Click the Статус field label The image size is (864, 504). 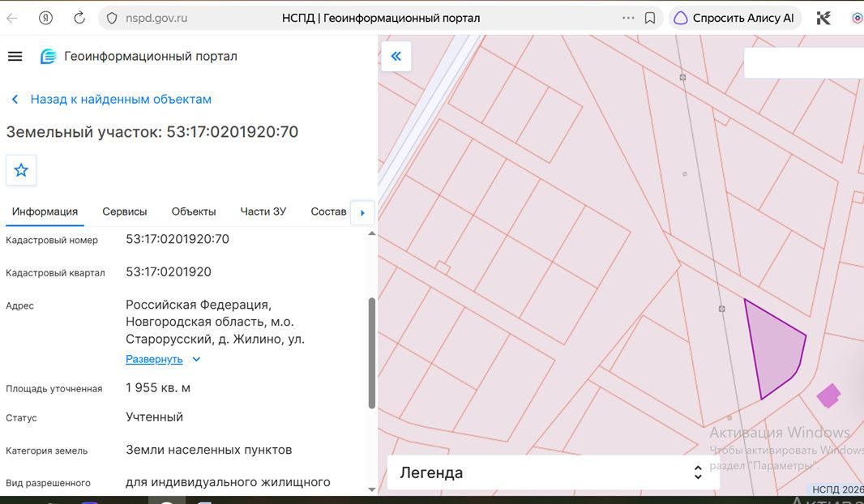pos(22,418)
